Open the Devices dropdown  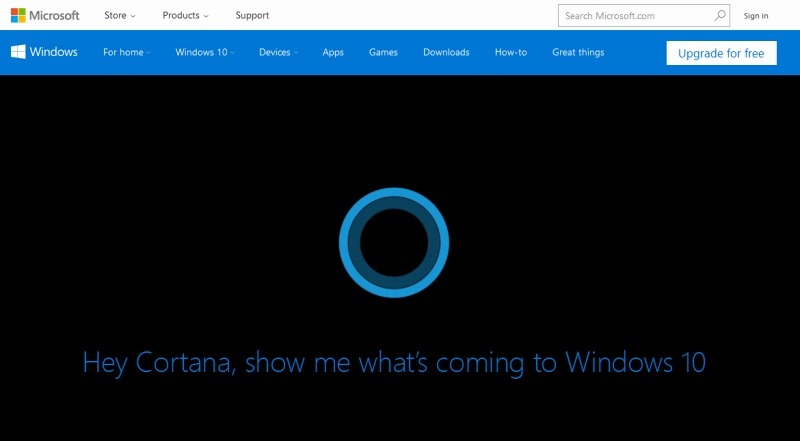tap(279, 52)
